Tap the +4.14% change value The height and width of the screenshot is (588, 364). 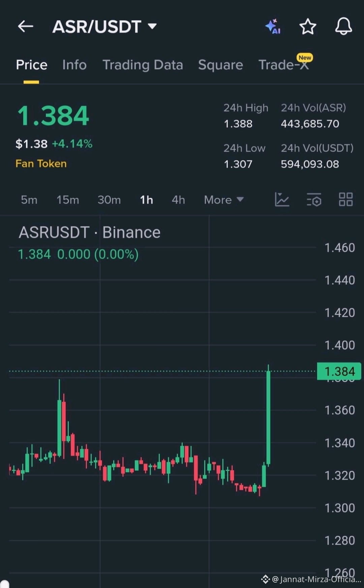pos(72,144)
